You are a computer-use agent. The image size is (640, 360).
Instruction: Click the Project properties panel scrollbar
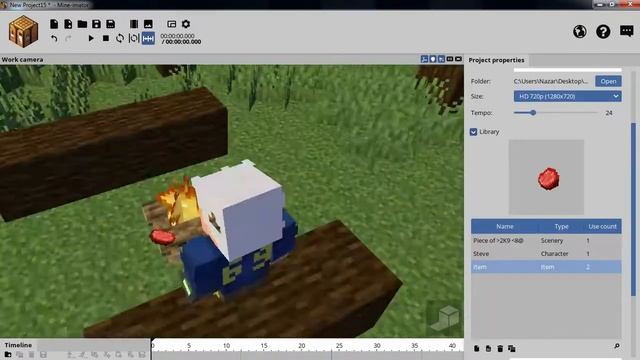click(633, 209)
